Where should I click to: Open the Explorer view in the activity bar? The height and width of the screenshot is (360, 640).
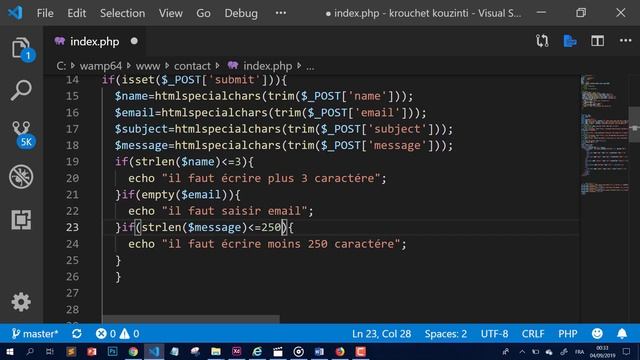click(21, 48)
